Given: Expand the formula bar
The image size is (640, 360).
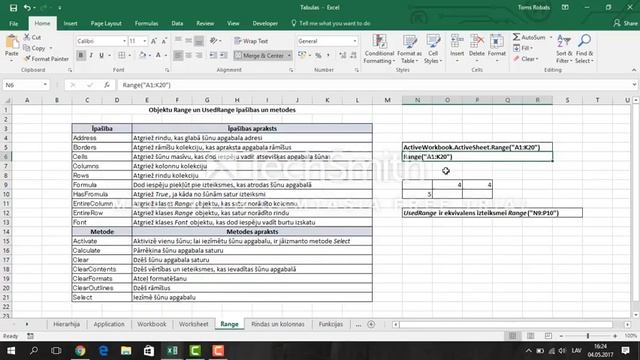Looking at the screenshot, I should (x=634, y=85).
